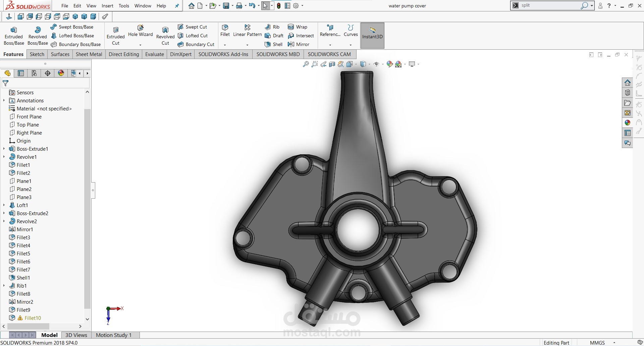Expand the Rib1 feature node
The image size is (644, 346).
tap(4, 286)
